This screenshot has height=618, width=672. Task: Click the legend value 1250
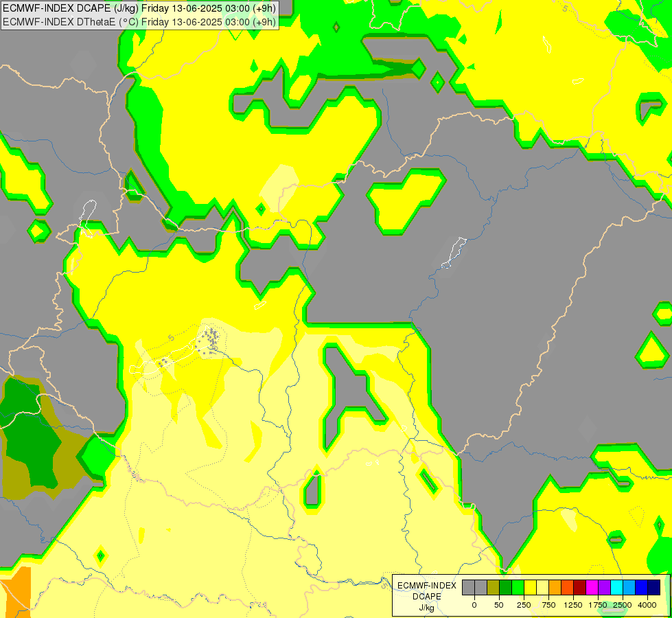point(573,605)
